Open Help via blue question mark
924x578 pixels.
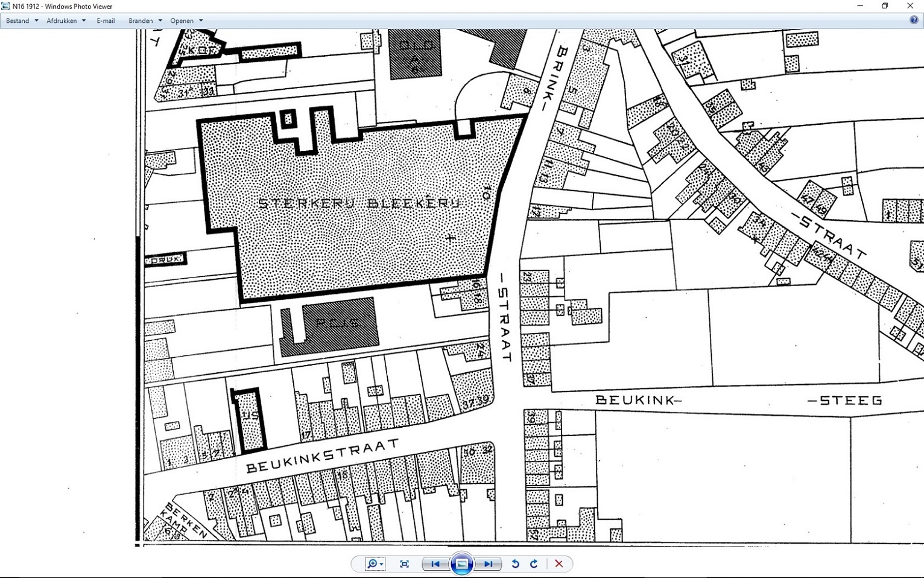(x=914, y=21)
